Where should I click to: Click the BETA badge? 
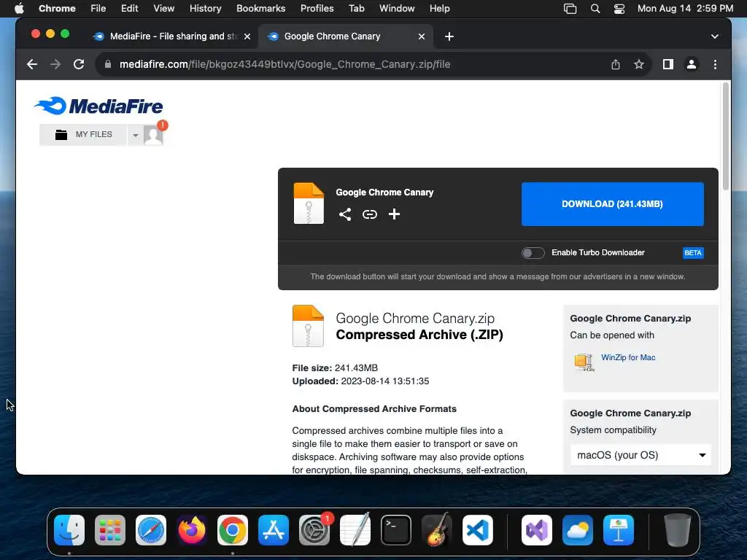(693, 253)
